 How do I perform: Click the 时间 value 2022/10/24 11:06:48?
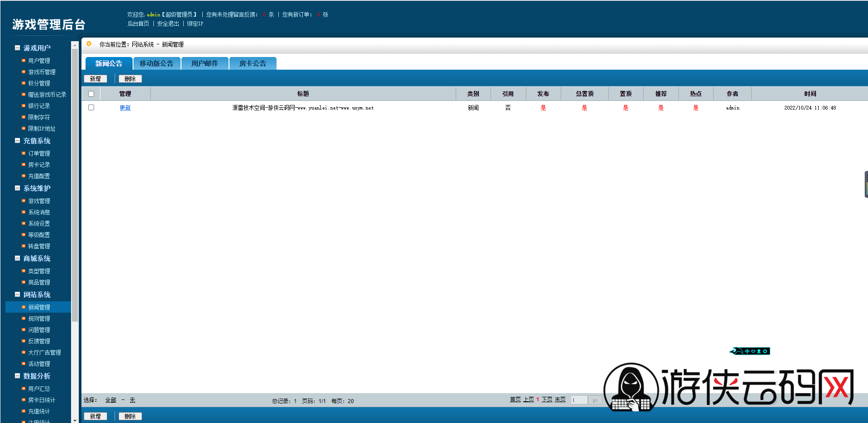click(810, 108)
